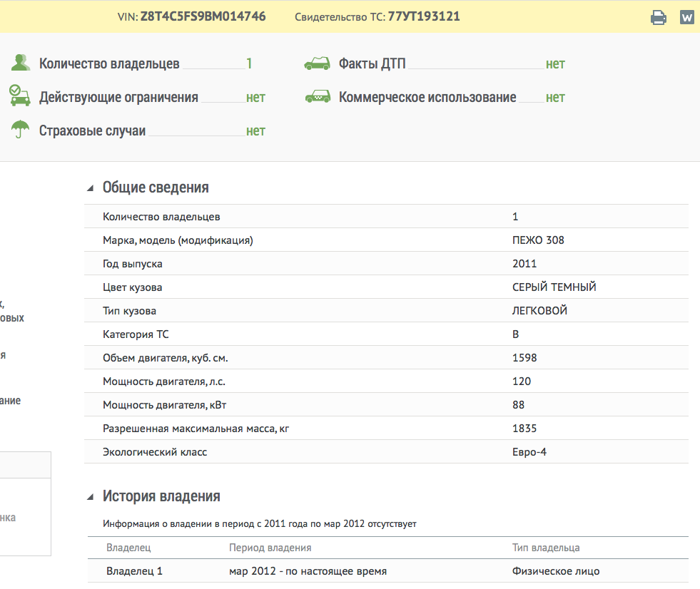Click the Коммерческое использование summary label
The height and width of the screenshot is (589, 700).
[427, 97]
